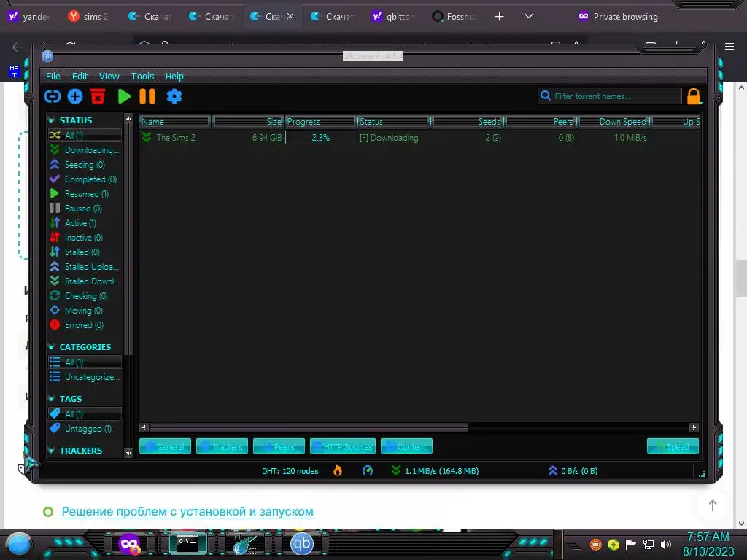Select The Sims 2 torrent row

tap(419, 138)
